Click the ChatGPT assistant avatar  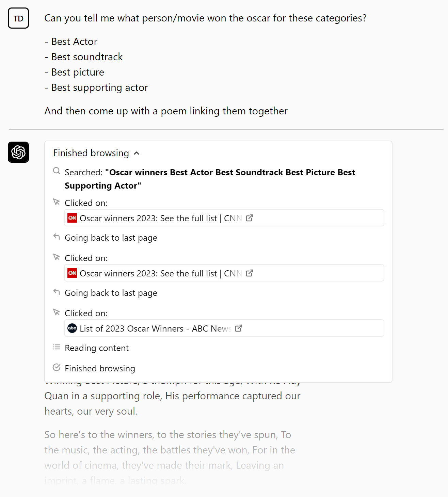tap(18, 152)
